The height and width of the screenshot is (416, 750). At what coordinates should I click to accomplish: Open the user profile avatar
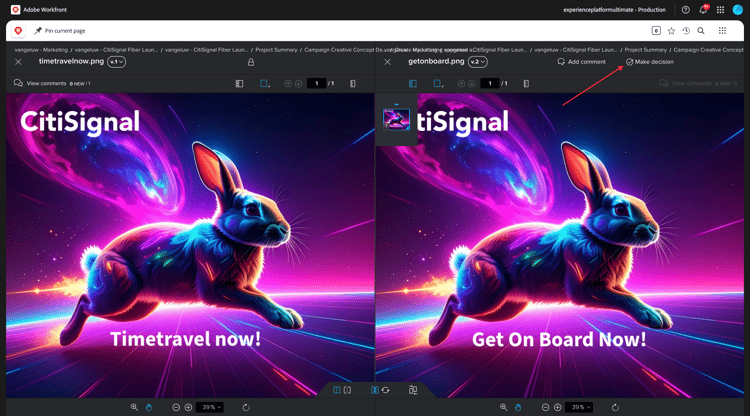(738, 10)
